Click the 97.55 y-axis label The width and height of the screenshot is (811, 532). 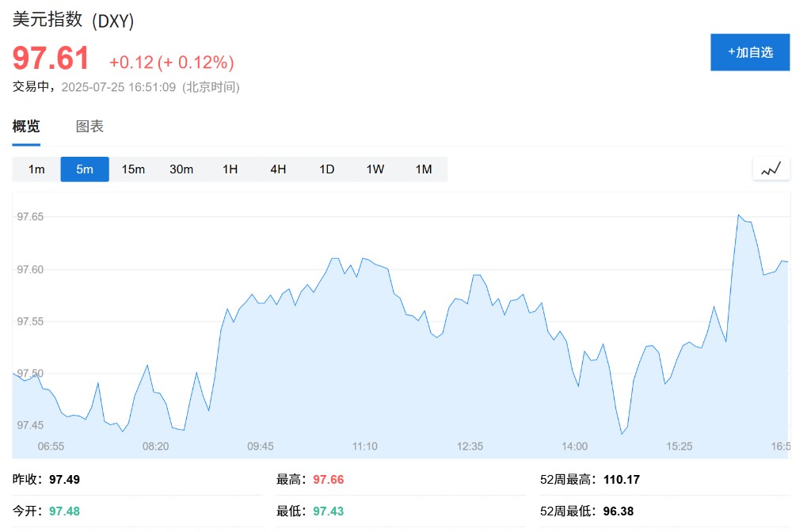coord(31,321)
